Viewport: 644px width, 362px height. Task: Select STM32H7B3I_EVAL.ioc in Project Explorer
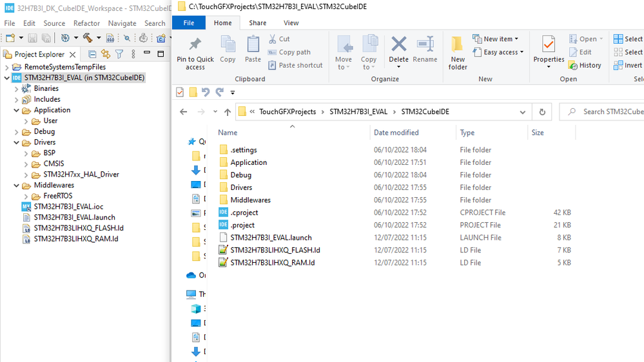(68, 207)
